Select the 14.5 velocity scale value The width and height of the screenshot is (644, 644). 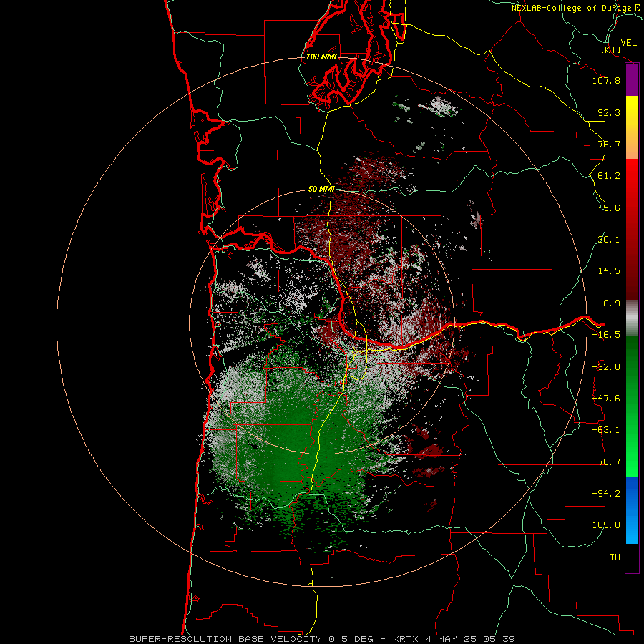click(609, 271)
